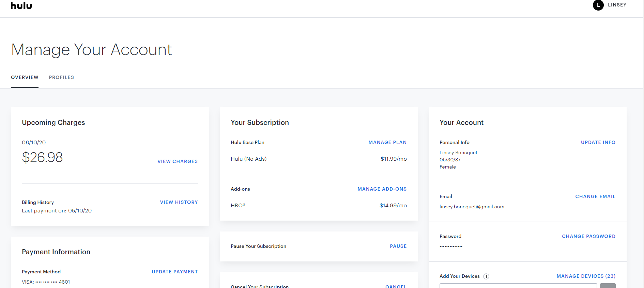Click the name Linsey Boncquet
This screenshot has width=644, height=288.
458,153
